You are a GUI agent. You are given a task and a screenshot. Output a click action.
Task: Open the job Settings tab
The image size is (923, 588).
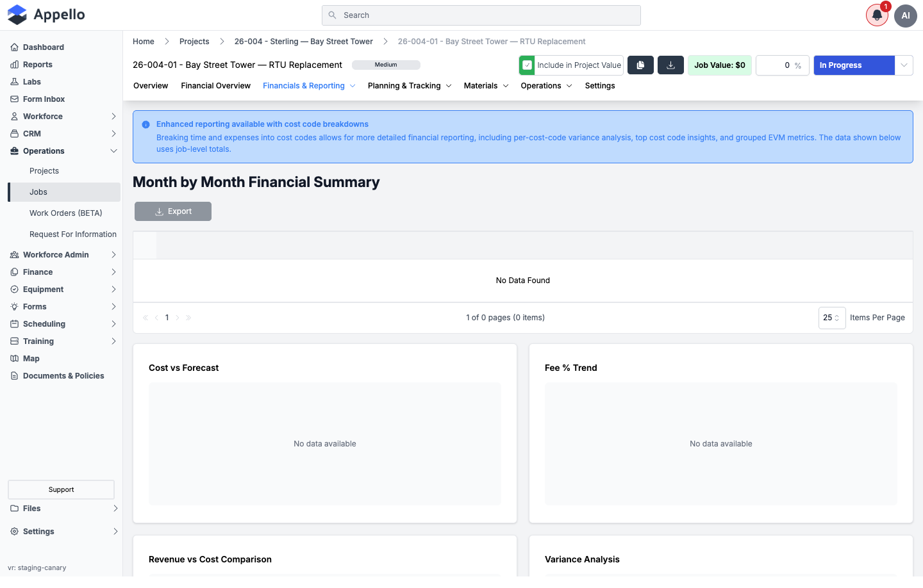[x=600, y=86]
